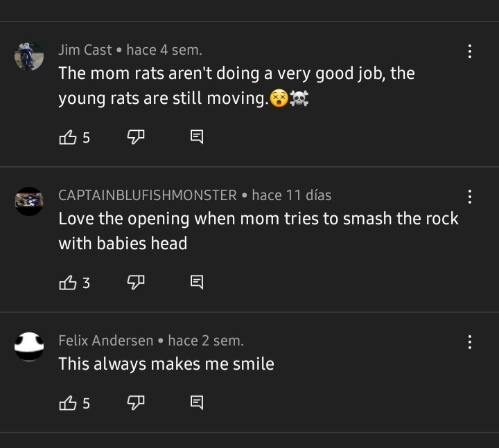
Task: Dislike Jim Cast's comment
Action: pyautogui.click(x=134, y=137)
